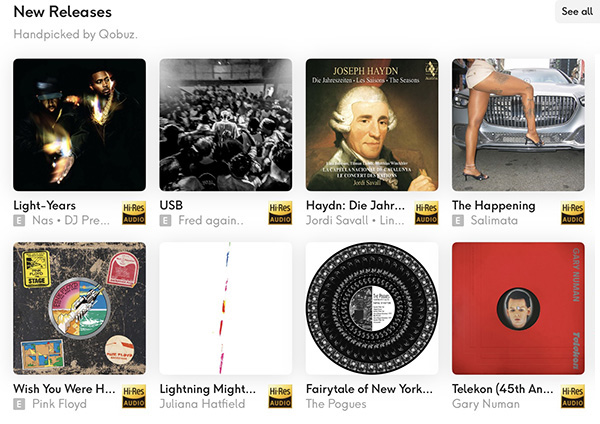Image resolution: width=600 pixels, height=424 pixels.
Task: Click the explicit E icon next to Salimata
Action: pyautogui.click(x=458, y=221)
